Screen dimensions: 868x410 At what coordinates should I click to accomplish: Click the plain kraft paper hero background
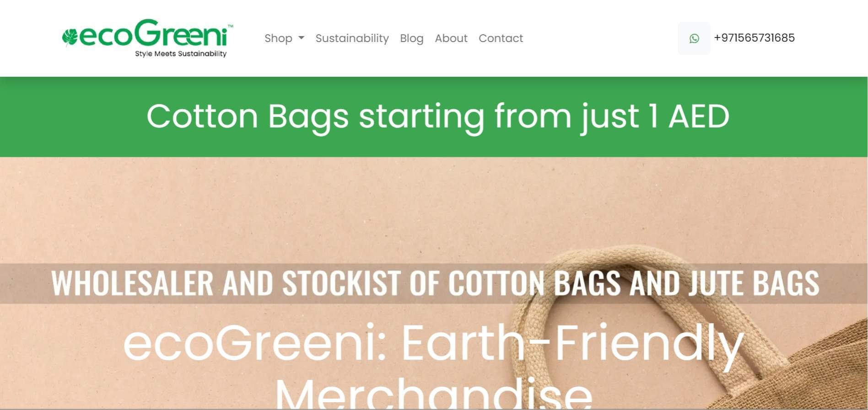(229, 210)
